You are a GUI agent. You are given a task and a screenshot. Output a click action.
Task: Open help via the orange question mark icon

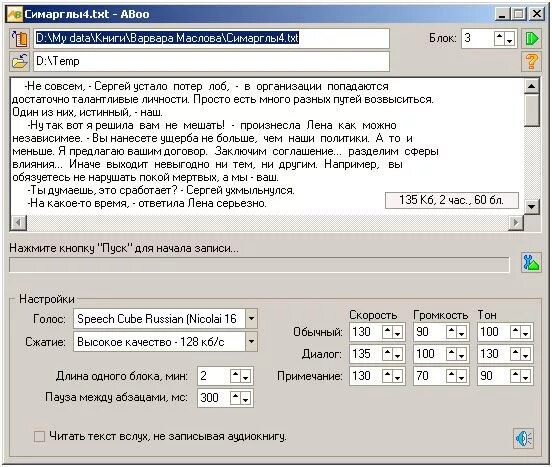[531, 61]
